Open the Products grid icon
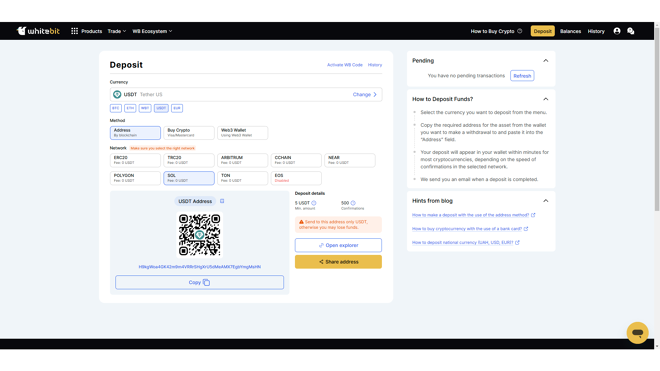Screen dimensions: 660x371 click(x=75, y=31)
